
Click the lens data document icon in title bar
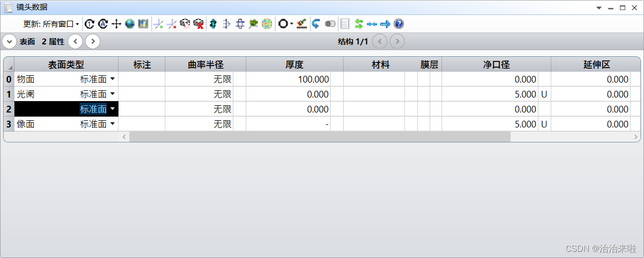(9, 7)
